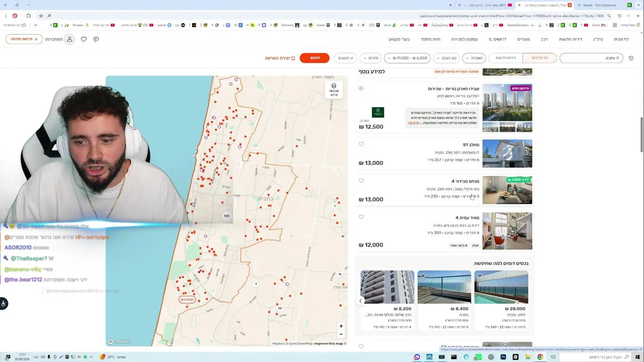Screen dimensions: 644x362
Task: Open the מוצרים navigation menu
Action: click(523, 39)
